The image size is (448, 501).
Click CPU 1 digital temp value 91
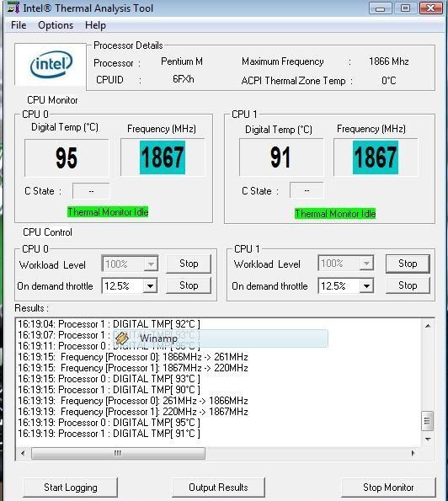point(281,157)
